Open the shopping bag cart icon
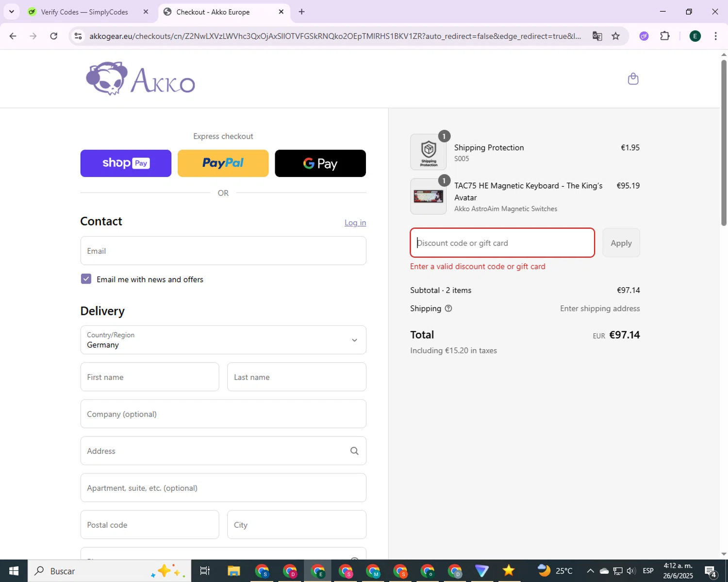 633,79
